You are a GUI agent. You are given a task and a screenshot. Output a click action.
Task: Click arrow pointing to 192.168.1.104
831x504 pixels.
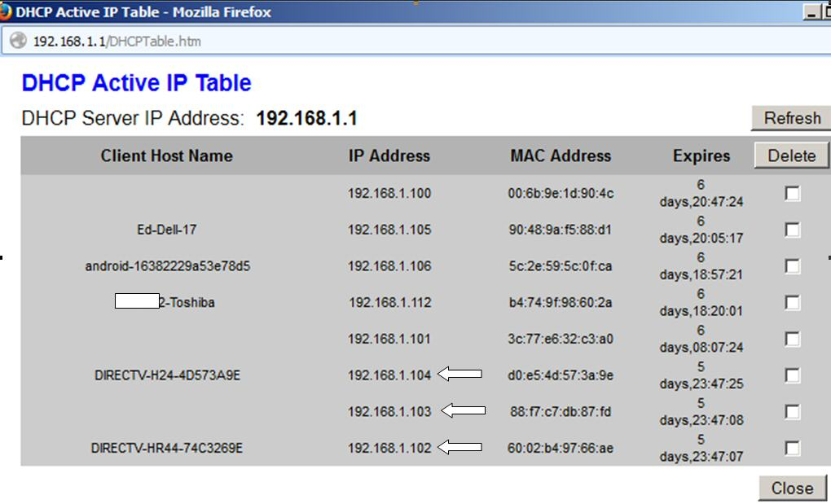pos(459,375)
